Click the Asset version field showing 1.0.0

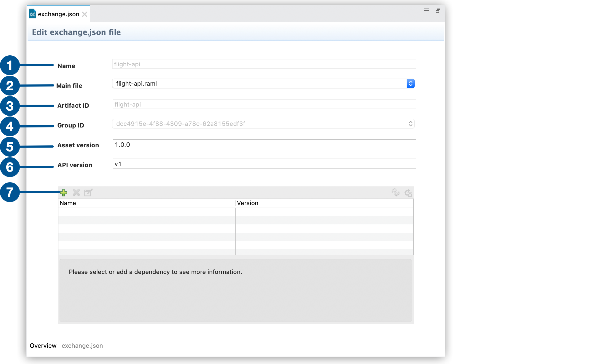coord(264,144)
